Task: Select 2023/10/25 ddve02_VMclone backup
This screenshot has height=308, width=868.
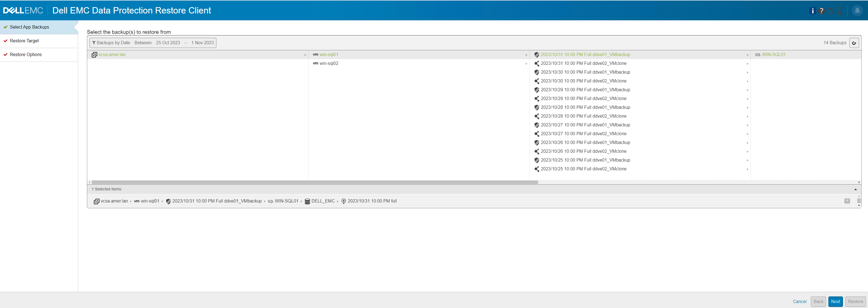Action: [583, 169]
